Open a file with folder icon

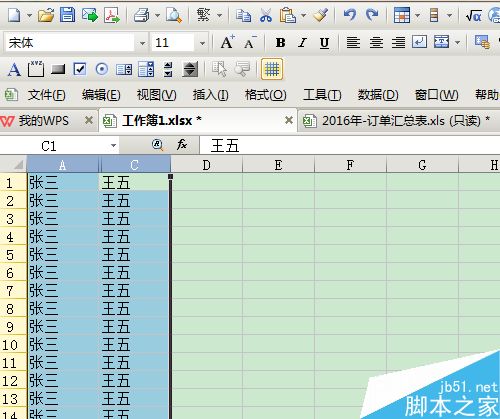[x=46, y=15]
